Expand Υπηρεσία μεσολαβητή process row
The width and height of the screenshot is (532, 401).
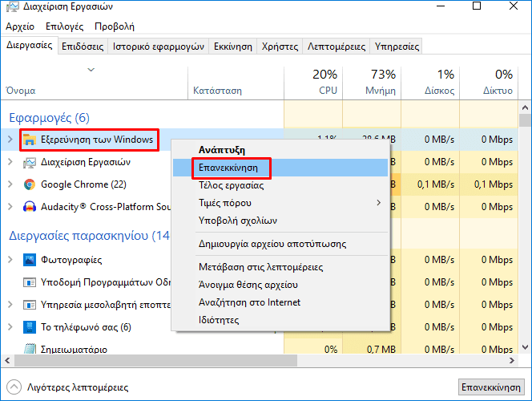tap(10, 305)
